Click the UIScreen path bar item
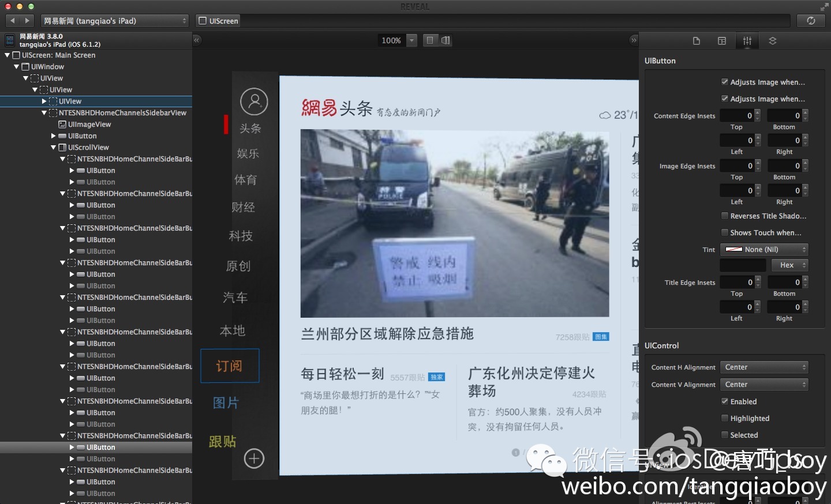This screenshot has height=504, width=831. click(218, 21)
